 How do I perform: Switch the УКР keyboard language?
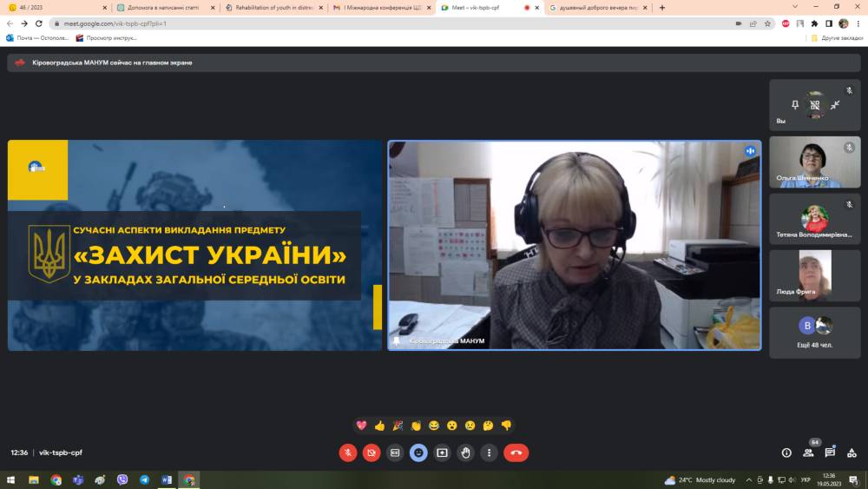(x=805, y=480)
